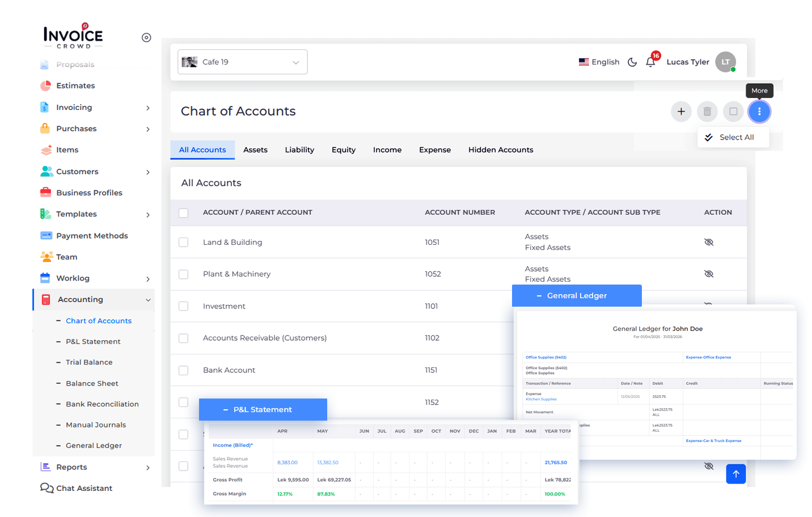
Task: Open the More options three-dot button
Action: [759, 112]
